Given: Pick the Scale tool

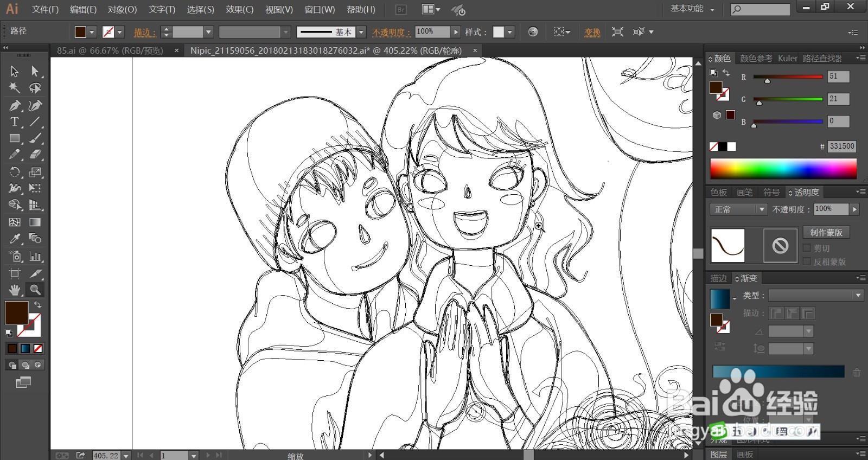Looking at the screenshot, I should 35,173.
